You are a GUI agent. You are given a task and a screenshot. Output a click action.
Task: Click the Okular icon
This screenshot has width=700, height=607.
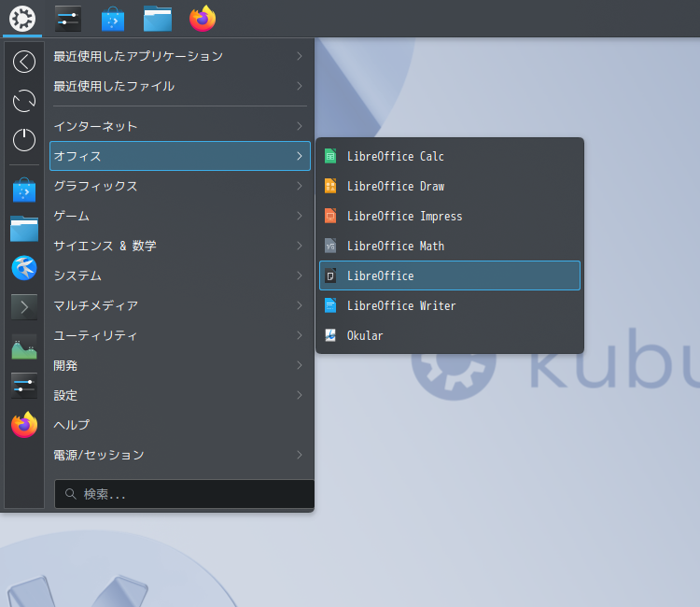(x=330, y=336)
